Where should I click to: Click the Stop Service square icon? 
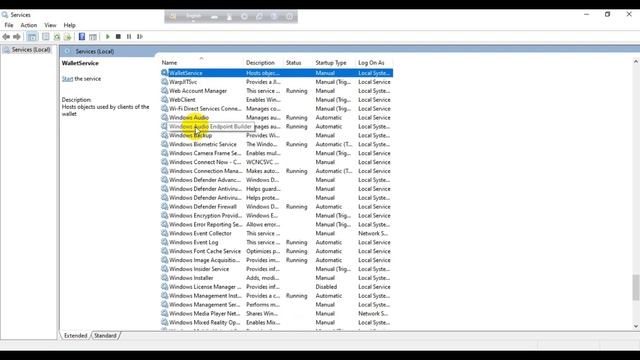pyautogui.click(x=118, y=37)
